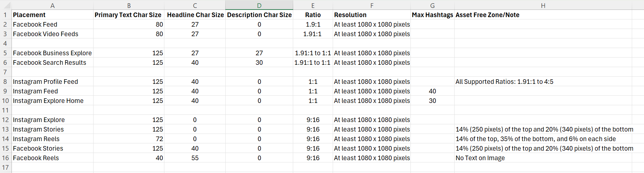Select column D header
This screenshot has height=173, width=644.
point(259,5)
